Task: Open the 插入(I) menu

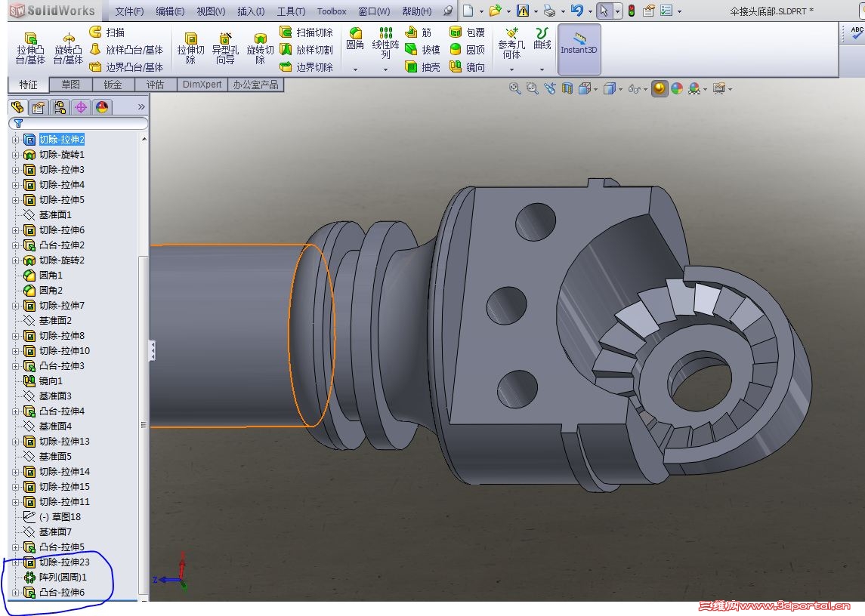Action: coord(251,11)
